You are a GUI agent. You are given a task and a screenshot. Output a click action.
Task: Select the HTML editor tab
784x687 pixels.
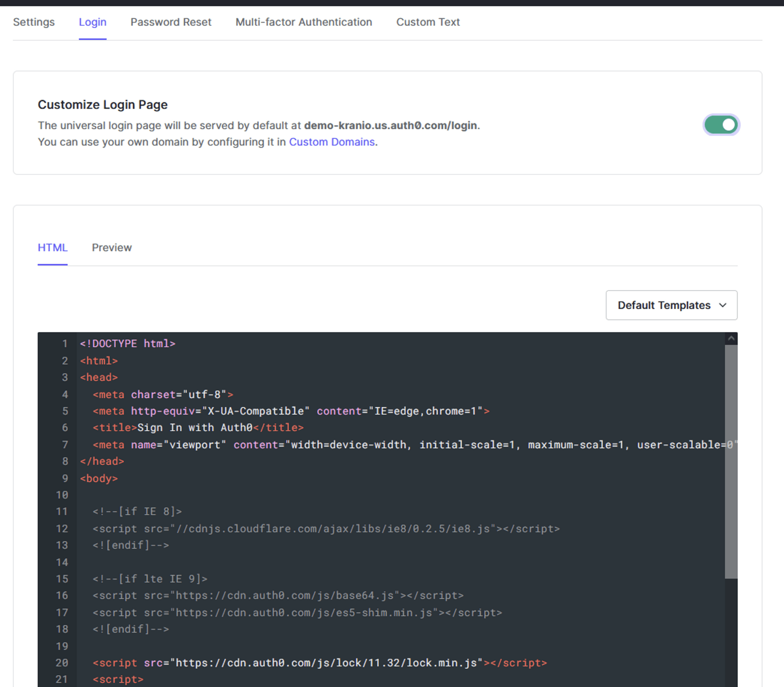(x=53, y=248)
